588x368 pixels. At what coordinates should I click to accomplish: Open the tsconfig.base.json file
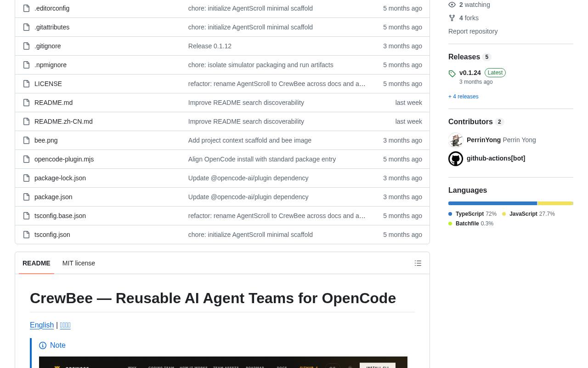[60, 216]
